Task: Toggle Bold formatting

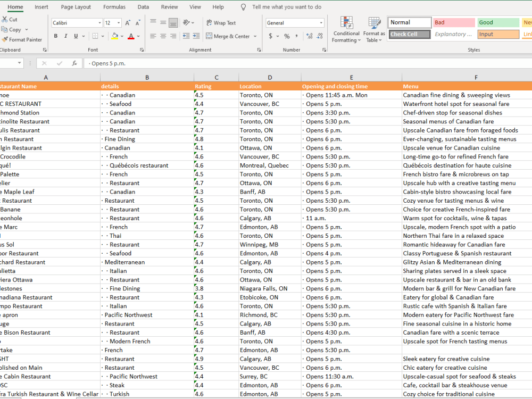Action: click(x=56, y=36)
